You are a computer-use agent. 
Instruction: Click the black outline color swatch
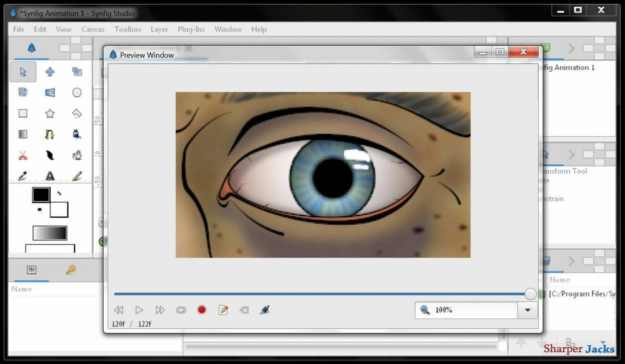(x=41, y=195)
